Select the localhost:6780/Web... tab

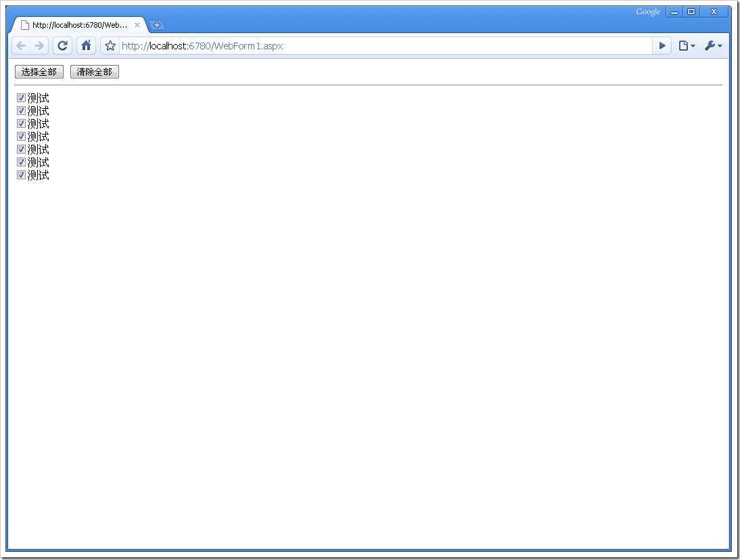pyautogui.click(x=79, y=25)
